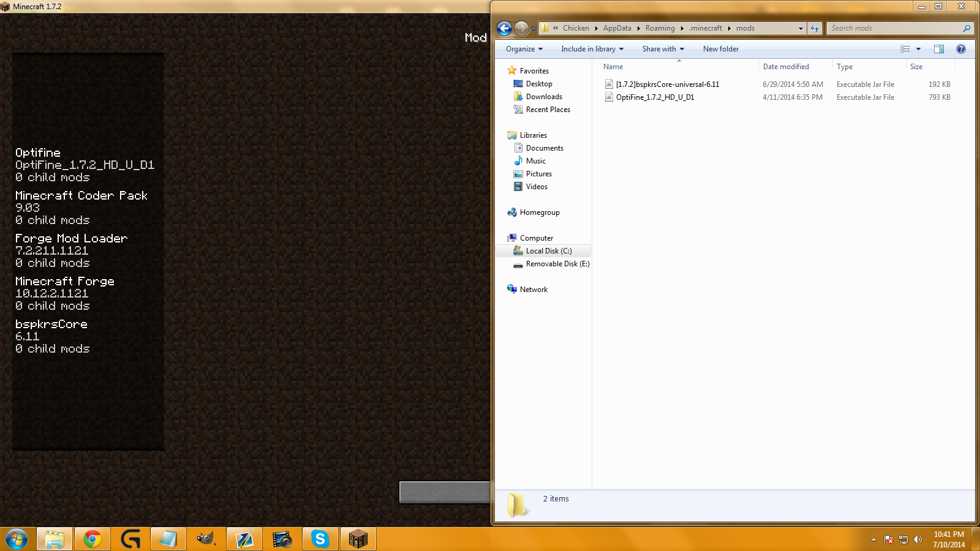Show hidden system tray icons

coord(873,539)
